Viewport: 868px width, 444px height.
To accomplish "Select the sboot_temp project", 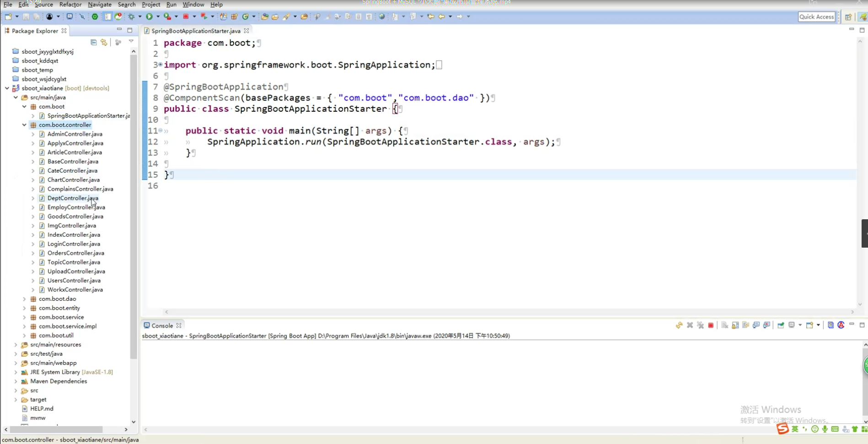I will pos(37,70).
